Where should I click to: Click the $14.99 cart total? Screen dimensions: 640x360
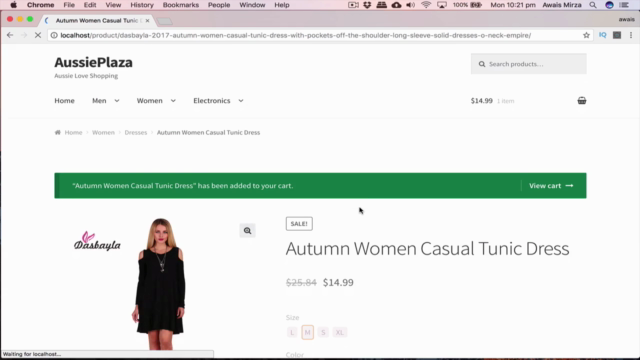482,100
